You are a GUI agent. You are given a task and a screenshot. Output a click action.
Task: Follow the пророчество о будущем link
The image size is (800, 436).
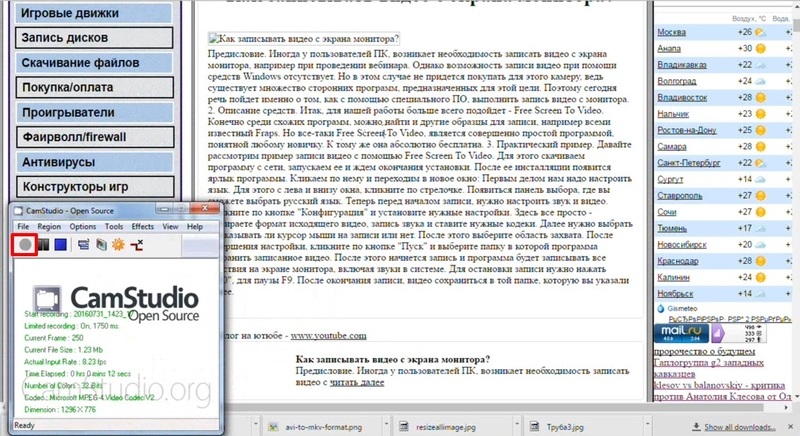[x=704, y=351]
